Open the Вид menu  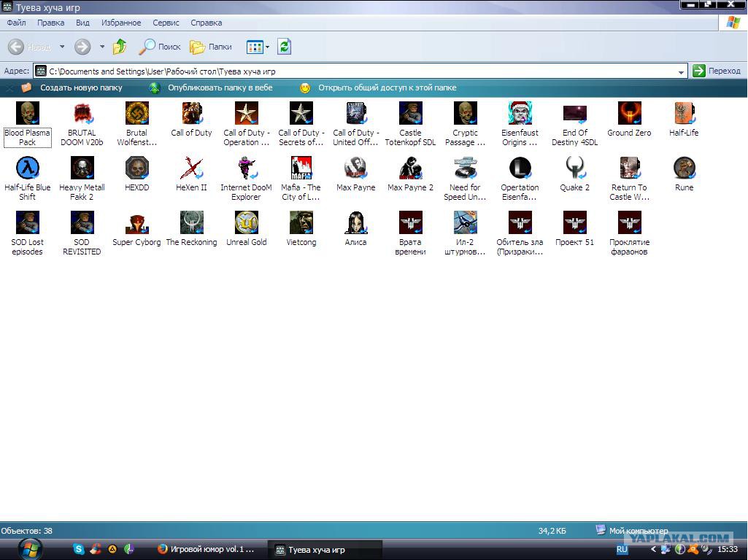point(82,23)
